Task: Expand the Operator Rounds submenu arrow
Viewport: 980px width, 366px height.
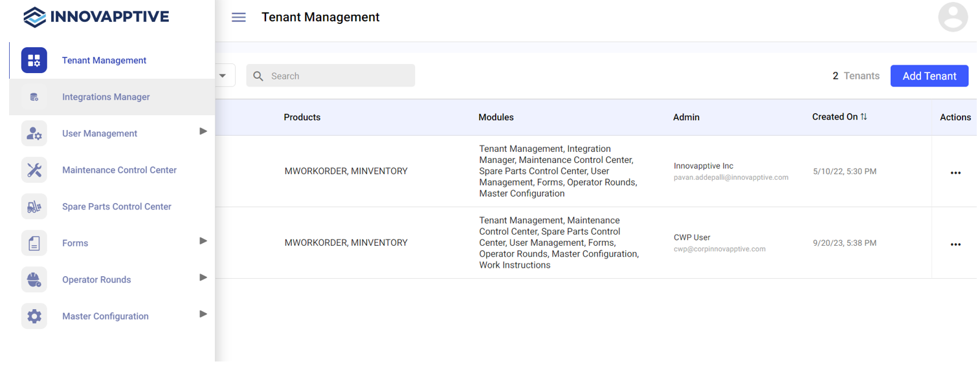Action: tap(203, 277)
